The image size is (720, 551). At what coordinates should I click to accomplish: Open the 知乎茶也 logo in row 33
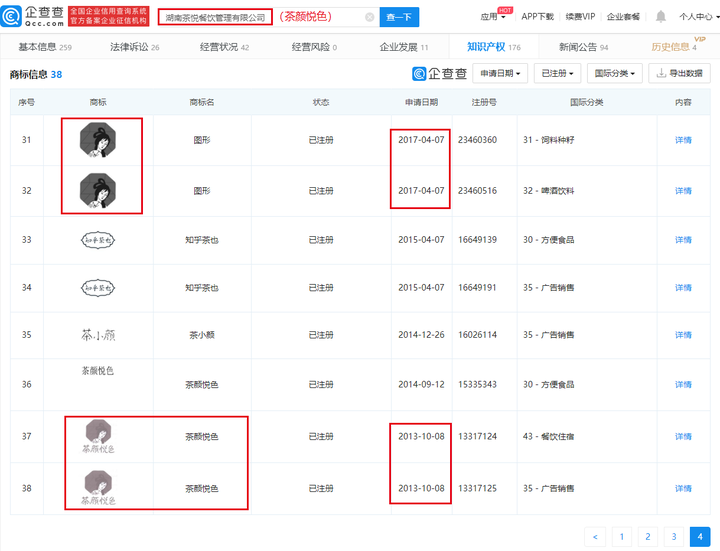click(x=98, y=240)
